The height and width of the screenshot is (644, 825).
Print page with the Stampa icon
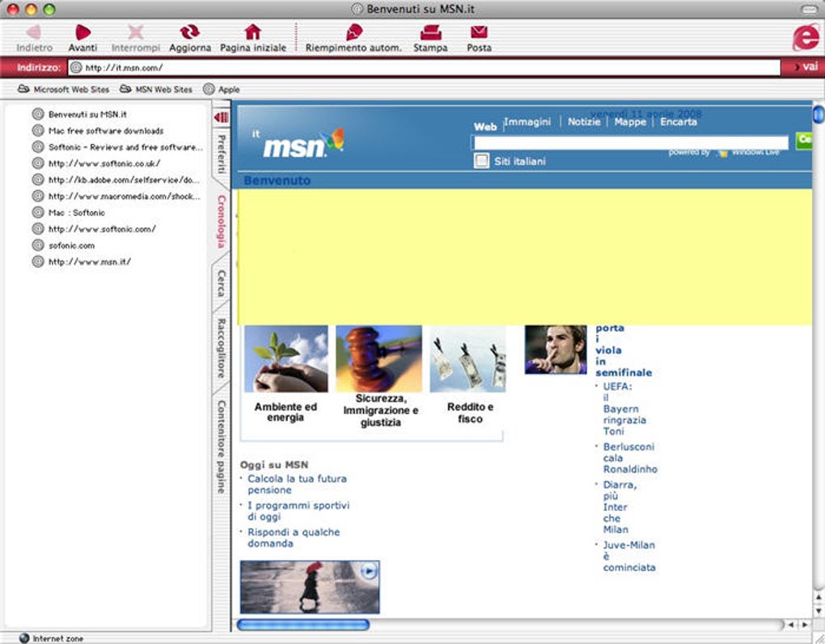[x=430, y=32]
